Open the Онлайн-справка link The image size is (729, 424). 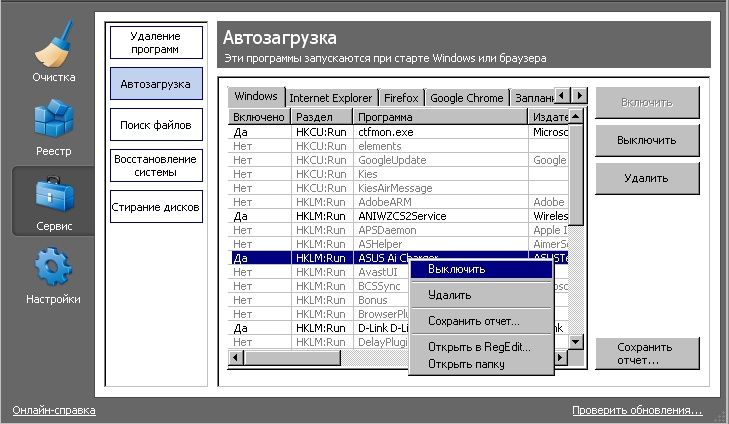click(x=54, y=410)
